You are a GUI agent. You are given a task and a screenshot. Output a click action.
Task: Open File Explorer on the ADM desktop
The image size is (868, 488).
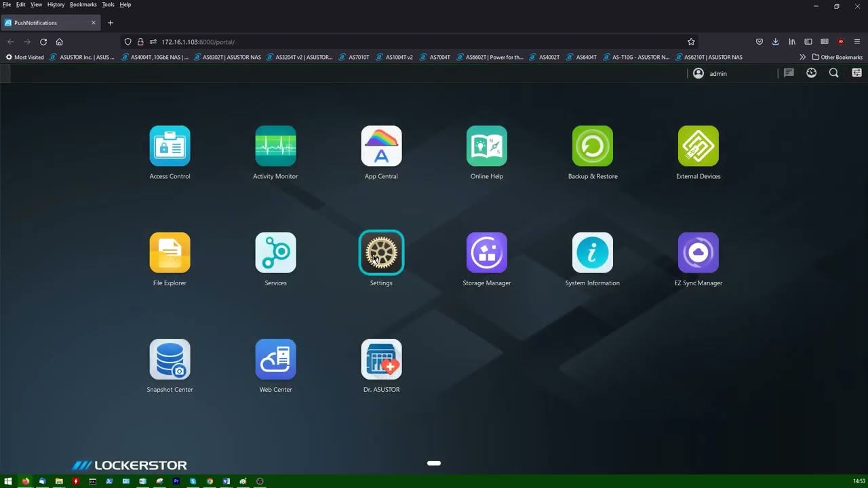pos(170,253)
